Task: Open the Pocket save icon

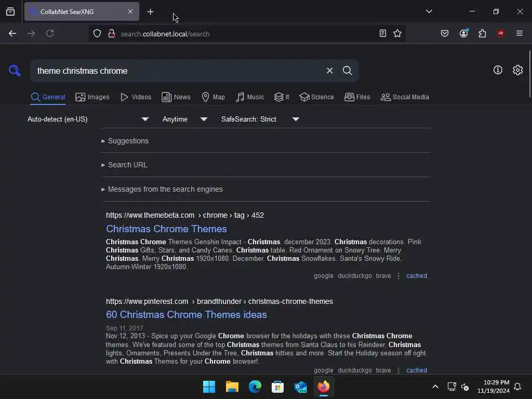Action: tap(445, 33)
